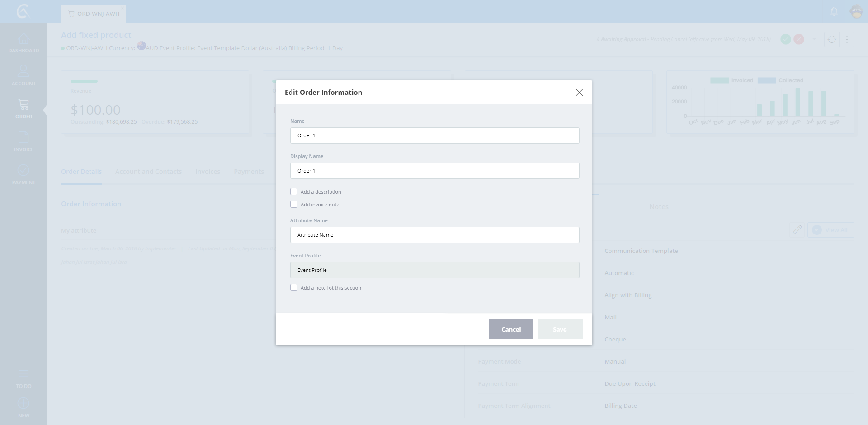Expand the order status dropdown arrow
The height and width of the screenshot is (425, 868).
(814, 39)
